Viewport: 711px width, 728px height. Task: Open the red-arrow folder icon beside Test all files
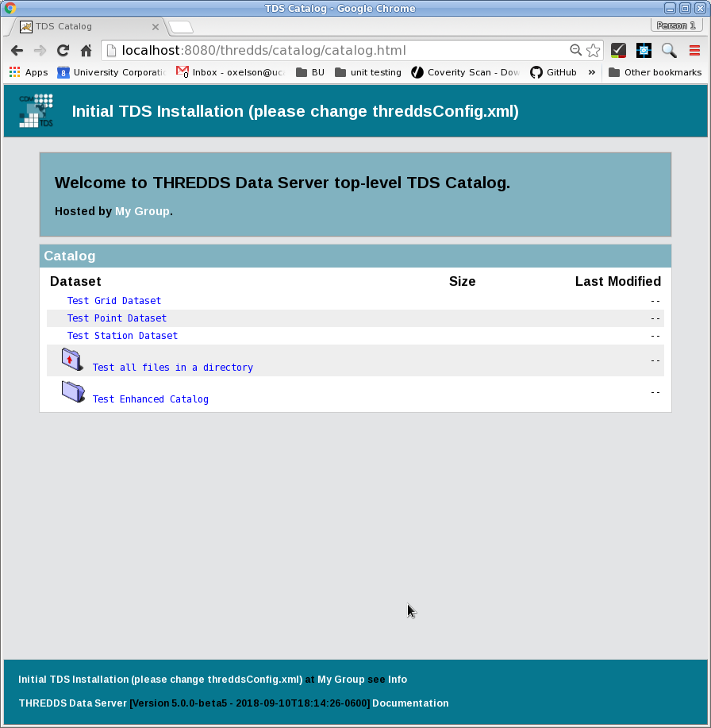point(71,360)
